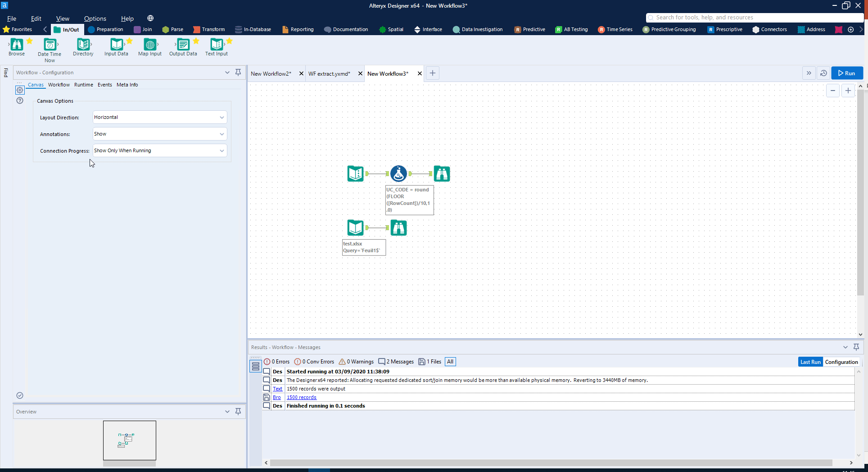This screenshot has width=868, height=472.
Task: Open the Options menu
Action: click(x=95, y=18)
